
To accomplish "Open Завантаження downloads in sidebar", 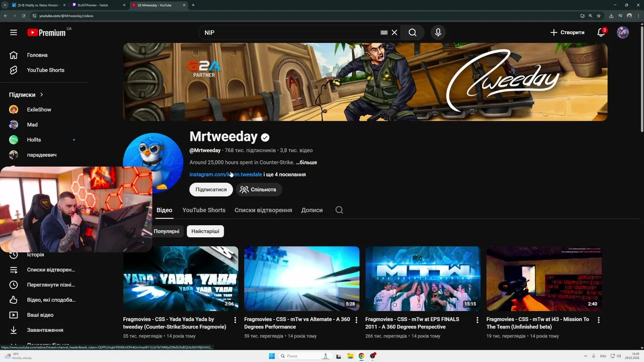I will [x=44, y=330].
